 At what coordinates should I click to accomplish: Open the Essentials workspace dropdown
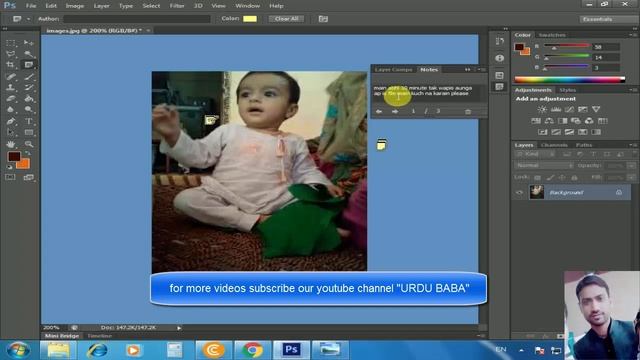pos(607,19)
